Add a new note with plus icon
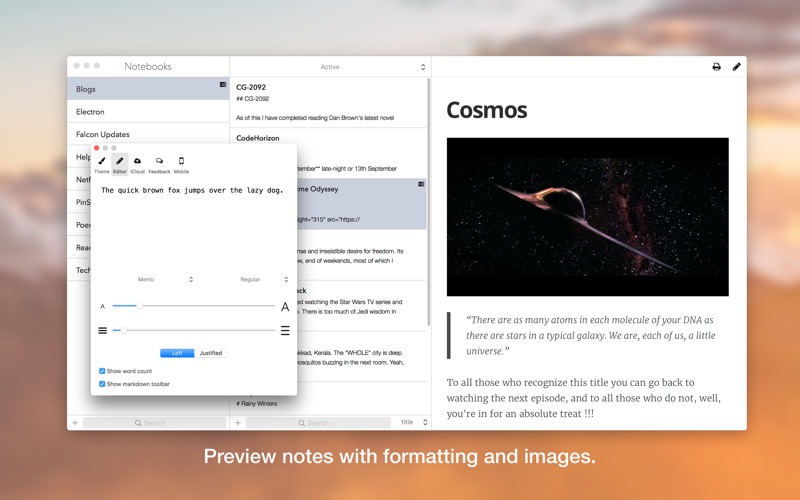 (238, 423)
